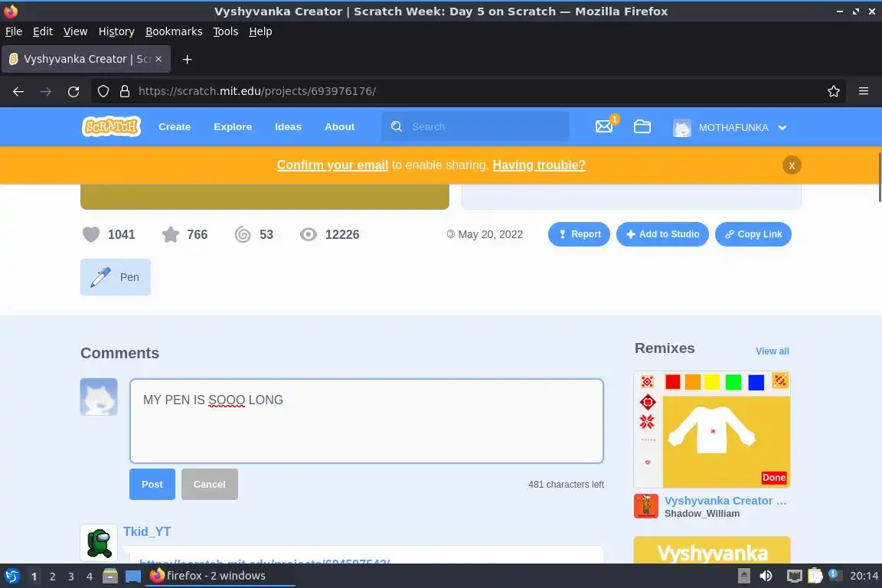Bookmark this page with the star icon
The height and width of the screenshot is (588, 882).
tap(834, 91)
